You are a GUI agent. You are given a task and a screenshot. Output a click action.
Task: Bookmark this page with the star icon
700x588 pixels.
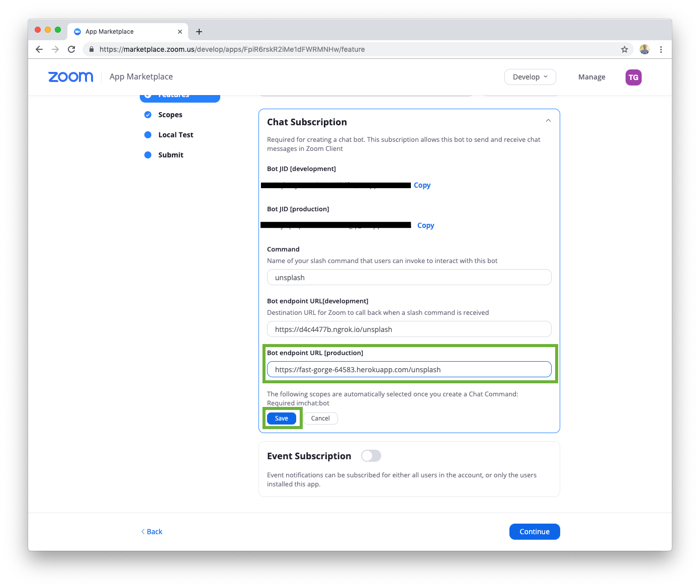point(625,49)
